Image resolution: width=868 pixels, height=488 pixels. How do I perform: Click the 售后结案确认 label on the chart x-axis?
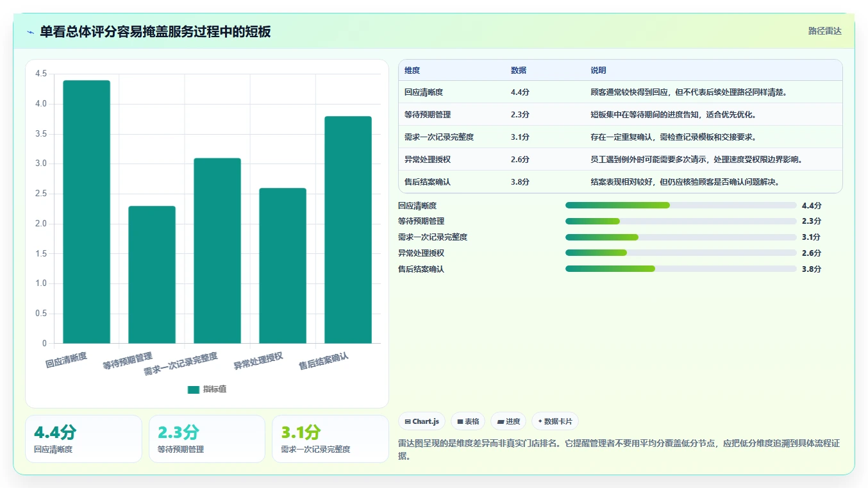tap(324, 361)
